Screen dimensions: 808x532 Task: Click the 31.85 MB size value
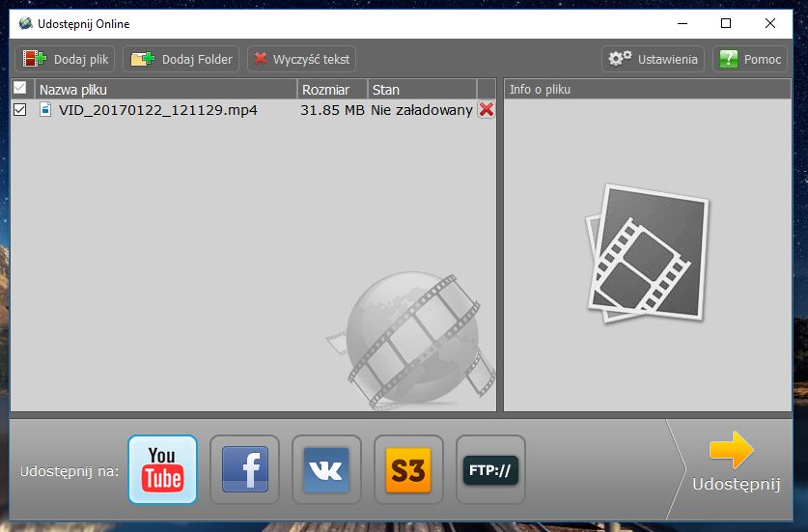click(x=332, y=110)
